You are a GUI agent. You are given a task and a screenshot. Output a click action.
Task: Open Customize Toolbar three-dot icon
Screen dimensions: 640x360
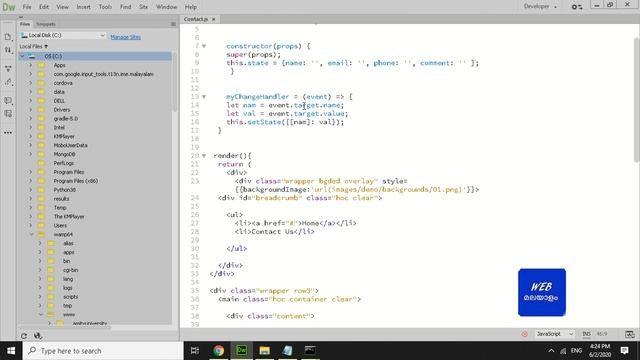point(8,133)
